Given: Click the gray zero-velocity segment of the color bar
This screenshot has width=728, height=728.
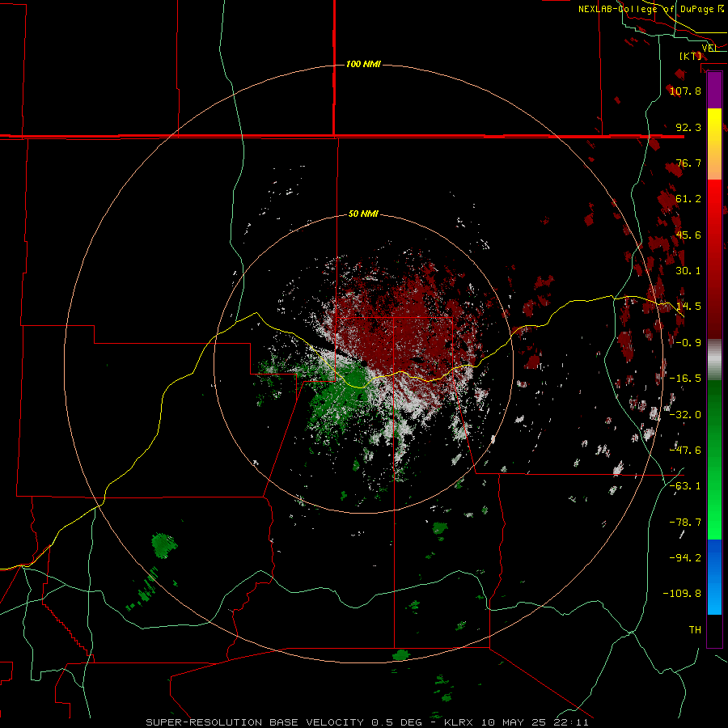Looking at the screenshot, I should tap(714, 360).
